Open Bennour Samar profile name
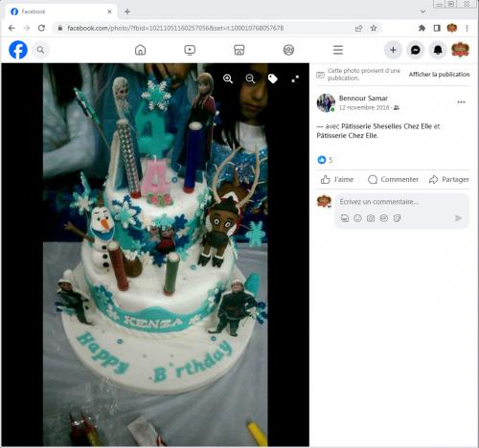This screenshot has width=479, height=448. pyautogui.click(x=363, y=99)
